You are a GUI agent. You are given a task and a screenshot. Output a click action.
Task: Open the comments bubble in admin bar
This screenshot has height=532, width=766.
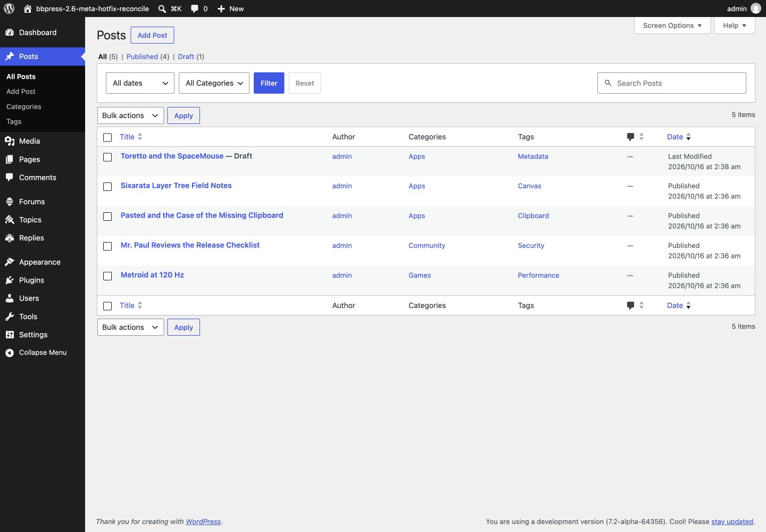click(x=195, y=9)
